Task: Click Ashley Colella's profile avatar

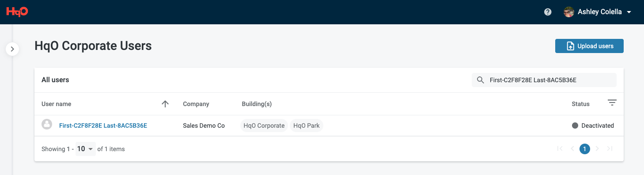Action: (x=569, y=12)
